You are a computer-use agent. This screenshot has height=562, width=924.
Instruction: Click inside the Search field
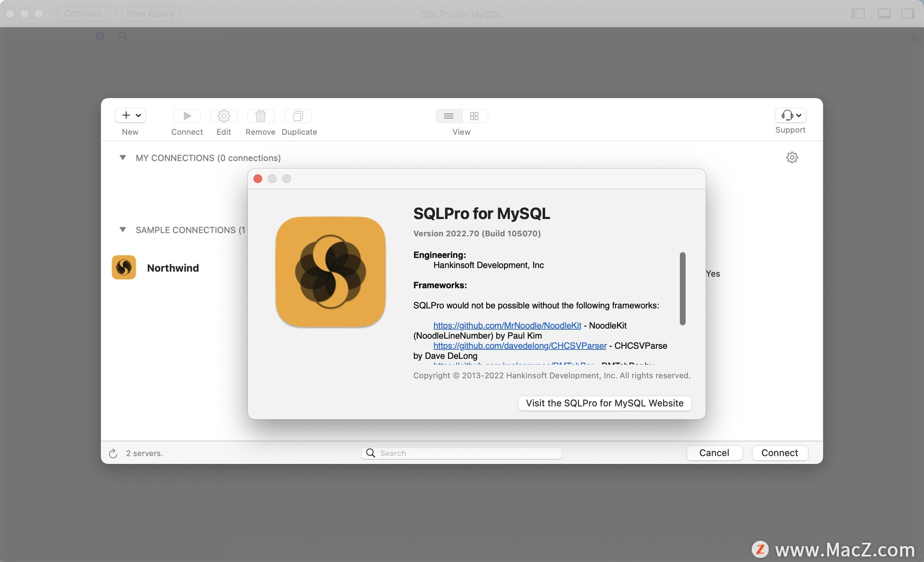click(x=461, y=453)
